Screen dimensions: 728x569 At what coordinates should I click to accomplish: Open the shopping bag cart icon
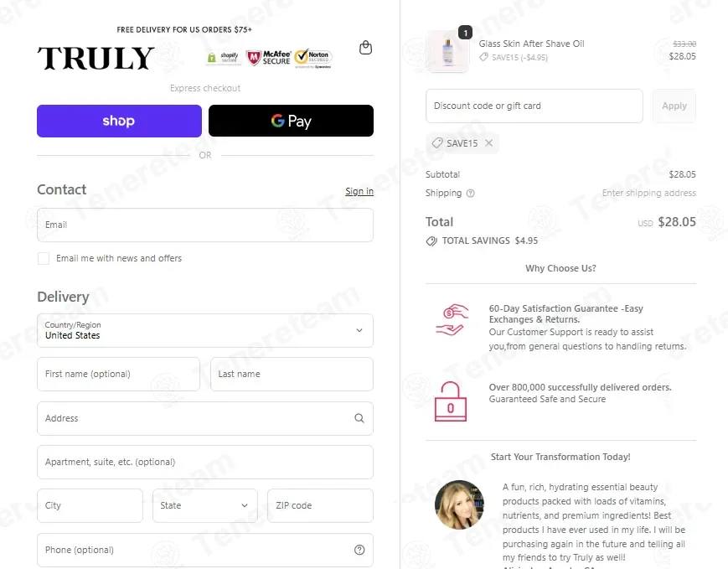point(365,48)
